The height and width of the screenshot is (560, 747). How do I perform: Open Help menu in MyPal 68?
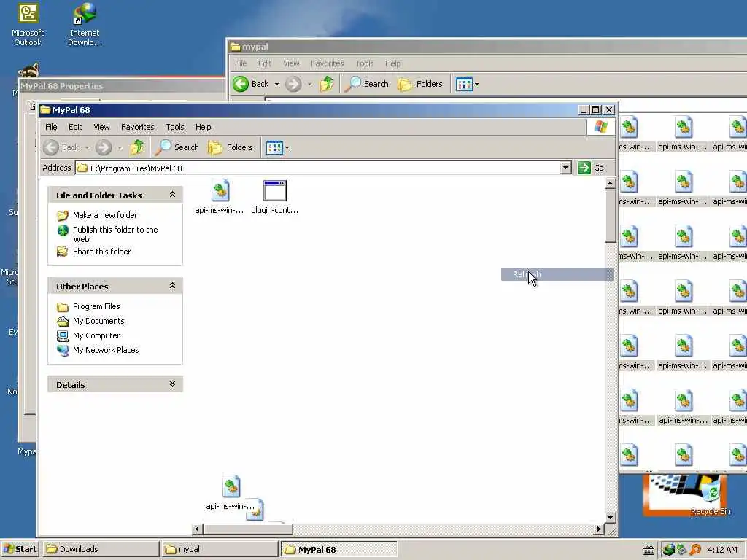(x=203, y=127)
